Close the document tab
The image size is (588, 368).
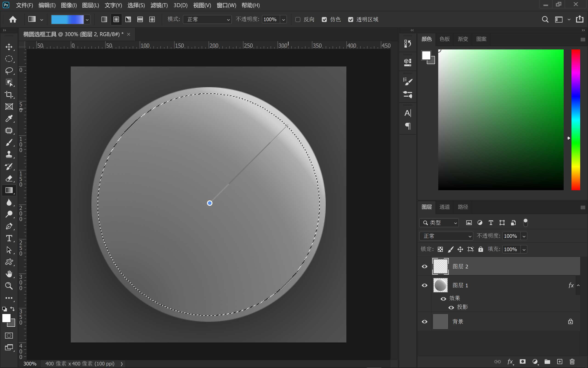coord(129,34)
